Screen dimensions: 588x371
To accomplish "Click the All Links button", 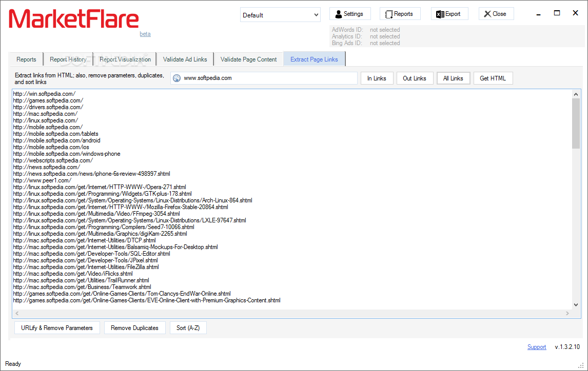I will coord(453,78).
